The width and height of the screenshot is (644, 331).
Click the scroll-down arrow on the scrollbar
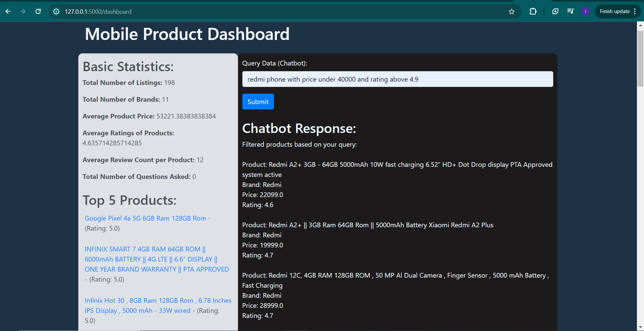[641, 327]
